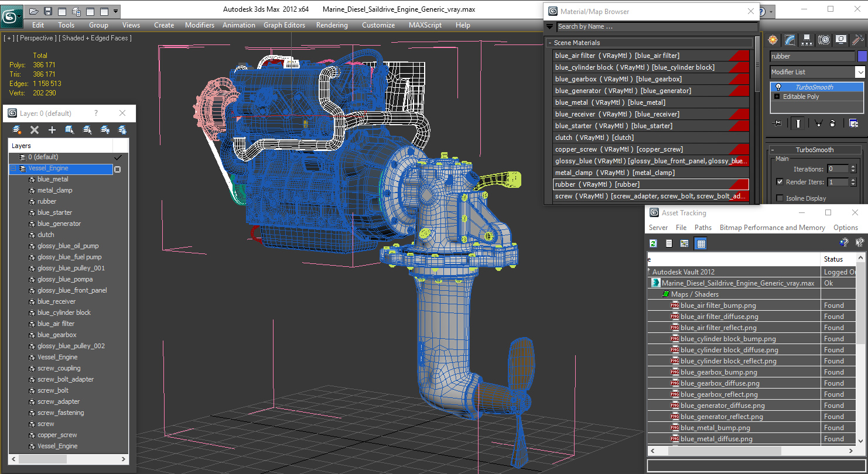Save the scene with the floppy disk icon
This screenshot has height=474, width=868.
tap(48, 11)
